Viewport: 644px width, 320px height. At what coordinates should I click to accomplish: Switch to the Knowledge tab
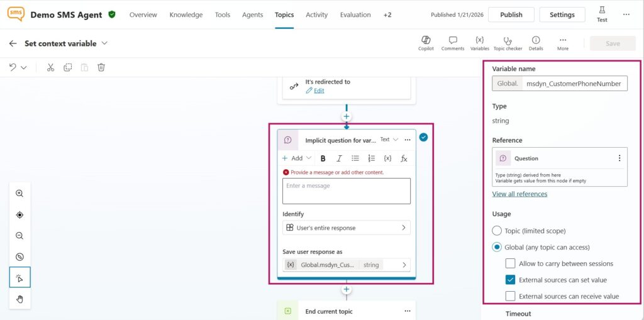tap(186, 14)
